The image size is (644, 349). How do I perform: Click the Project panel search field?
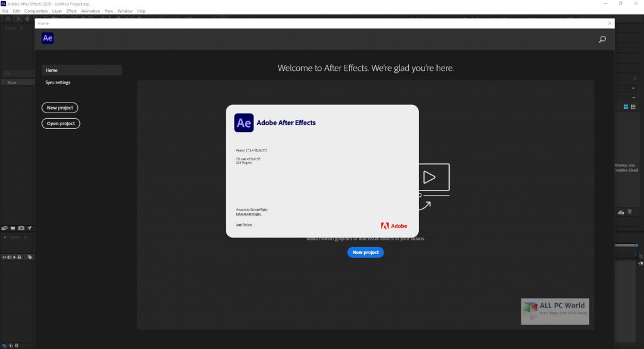[18, 73]
